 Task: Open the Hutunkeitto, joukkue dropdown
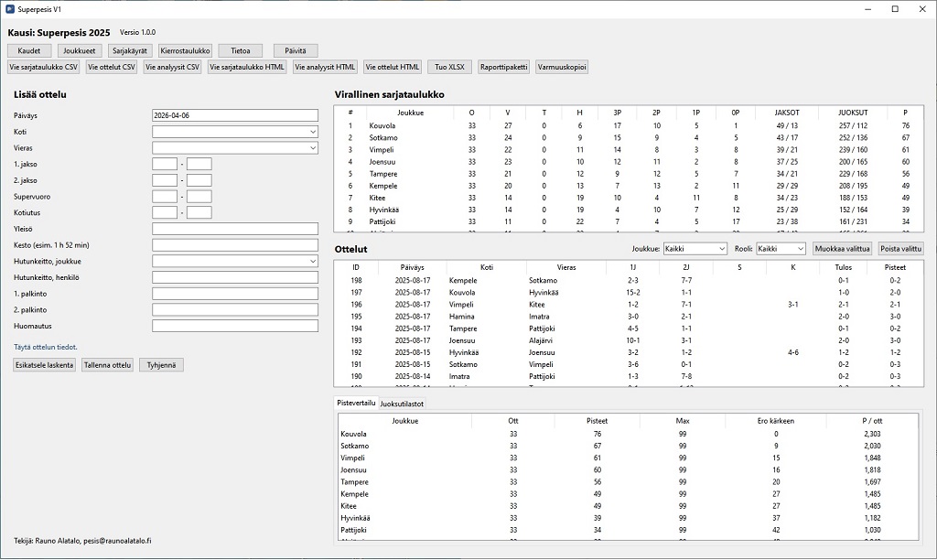click(x=235, y=261)
